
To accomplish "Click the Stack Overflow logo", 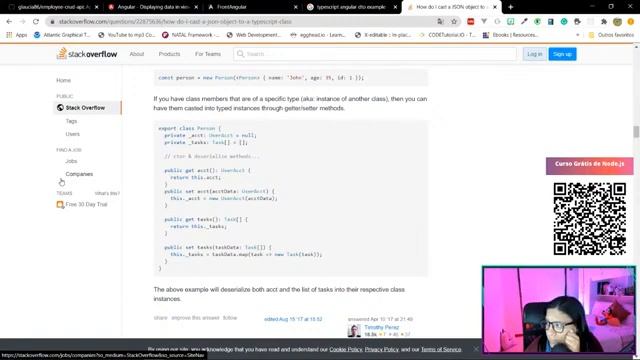I will click(87, 53).
